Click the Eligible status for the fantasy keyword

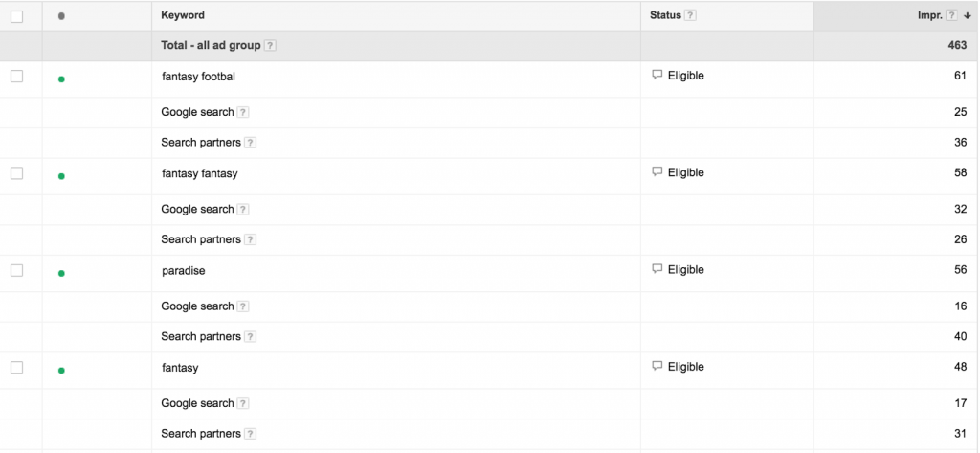pyautogui.click(x=685, y=367)
